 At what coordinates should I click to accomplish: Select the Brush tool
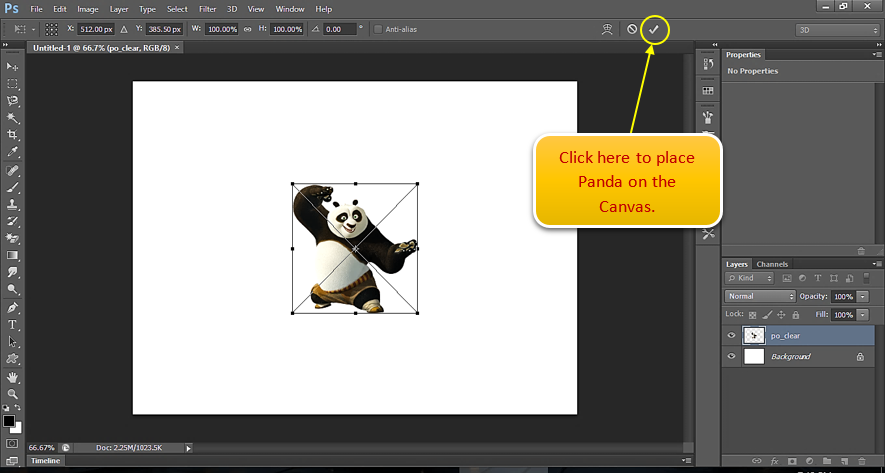12,187
